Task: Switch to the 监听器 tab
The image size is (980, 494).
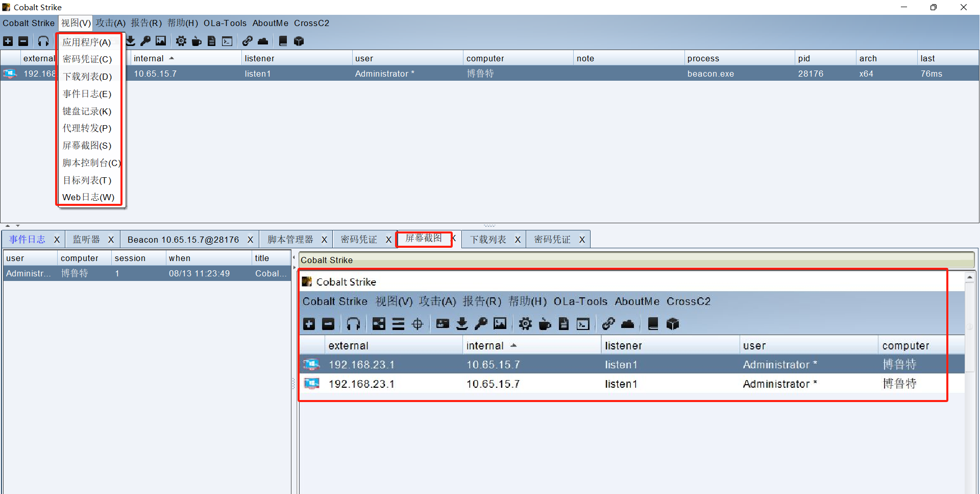Action: [86, 240]
